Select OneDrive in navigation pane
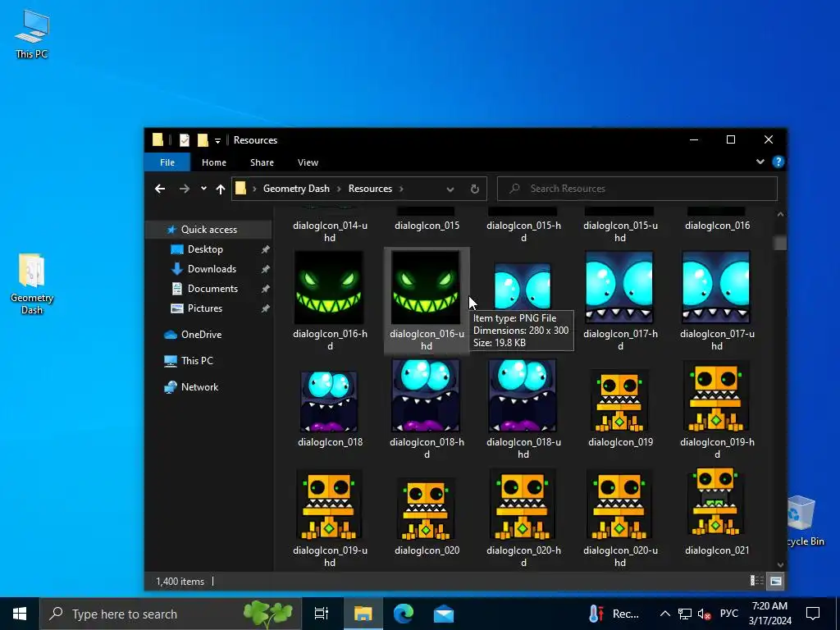840x630 pixels. [x=202, y=335]
